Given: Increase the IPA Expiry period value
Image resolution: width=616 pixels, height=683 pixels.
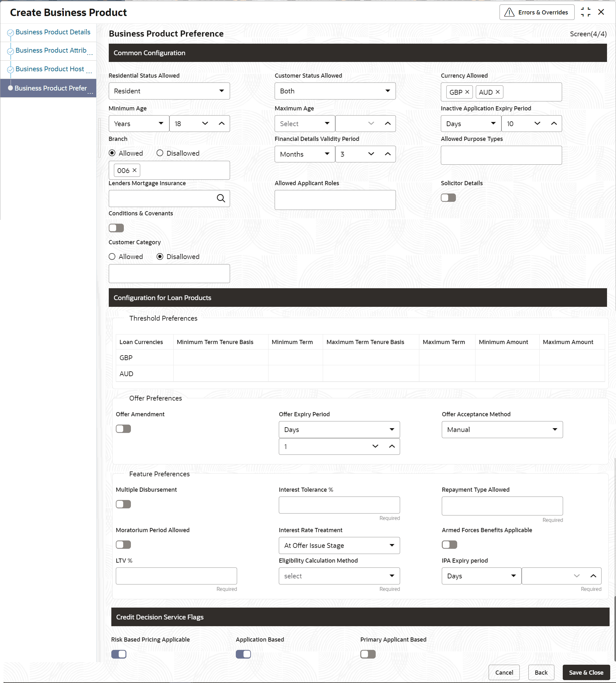Looking at the screenshot, I should (x=593, y=576).
